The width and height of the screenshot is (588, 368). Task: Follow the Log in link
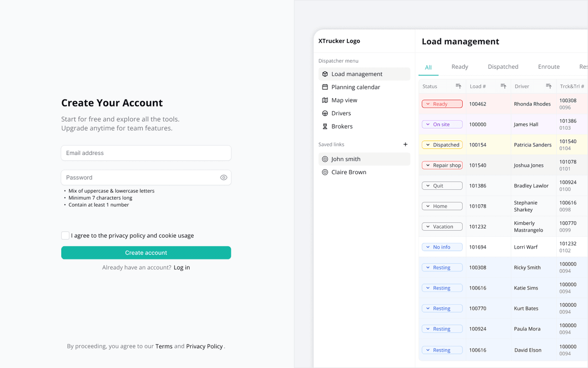click(182, 267)
